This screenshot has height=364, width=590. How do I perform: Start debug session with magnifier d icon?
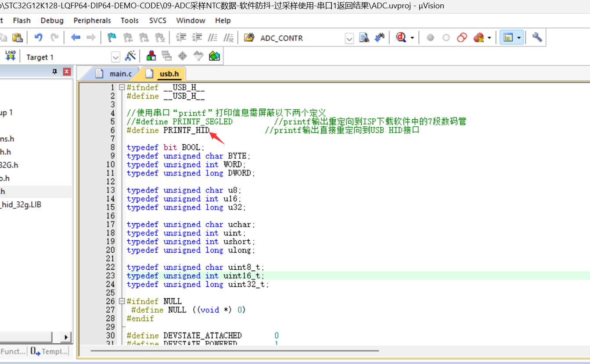point(401,38)
